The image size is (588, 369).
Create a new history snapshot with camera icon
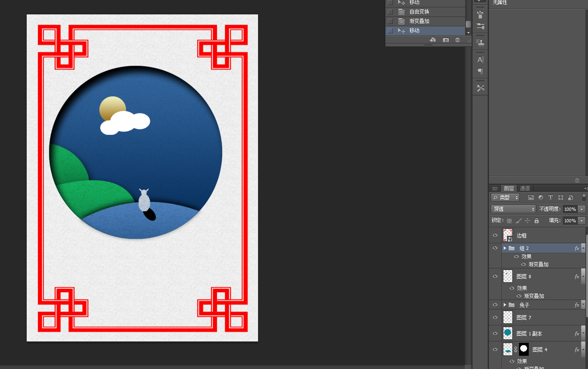[x=446, y=40]
